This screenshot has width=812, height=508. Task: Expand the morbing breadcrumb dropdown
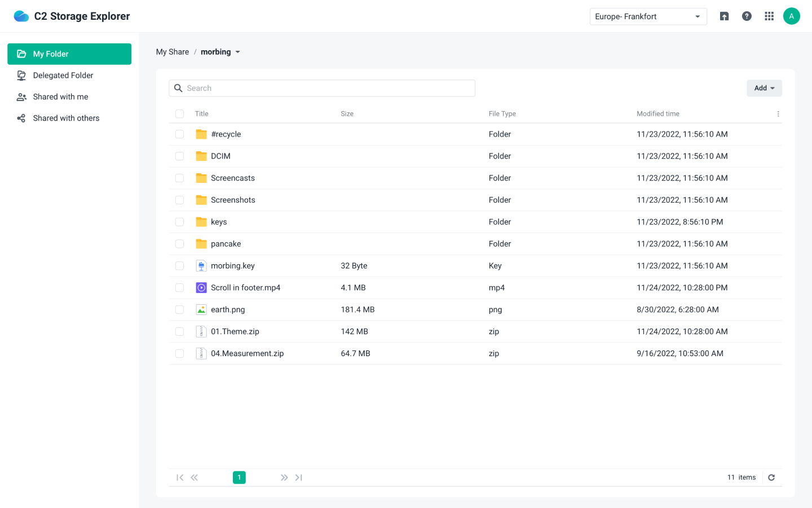pyautogui.click(x=238, y=52)
